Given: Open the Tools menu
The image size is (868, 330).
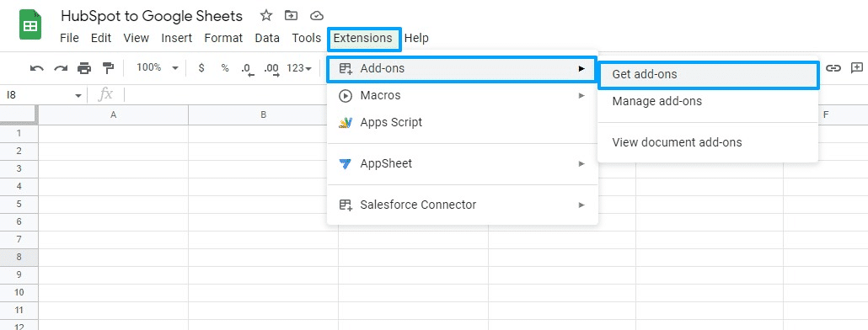Looking at the screenshot, I should click(x=307, y=38).
